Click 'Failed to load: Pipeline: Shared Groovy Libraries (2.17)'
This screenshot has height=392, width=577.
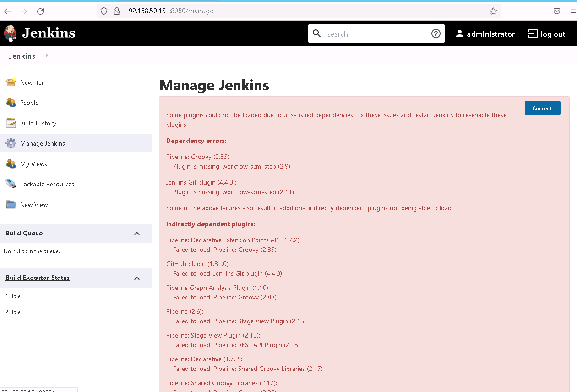pos(248,369)
